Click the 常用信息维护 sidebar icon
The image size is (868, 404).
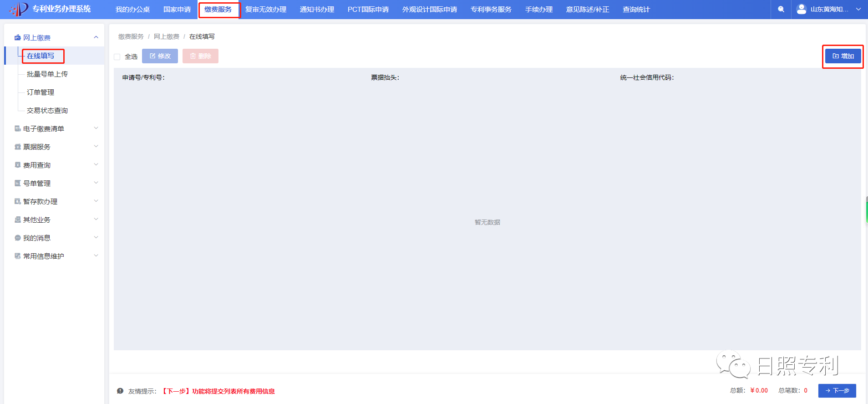click(x=18, y=256)
